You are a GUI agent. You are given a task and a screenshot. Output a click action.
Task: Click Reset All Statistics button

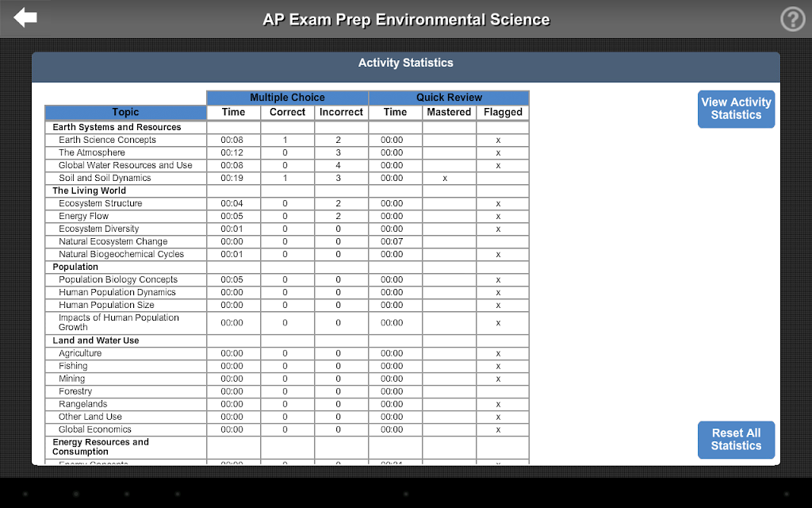tap(736, 440)
